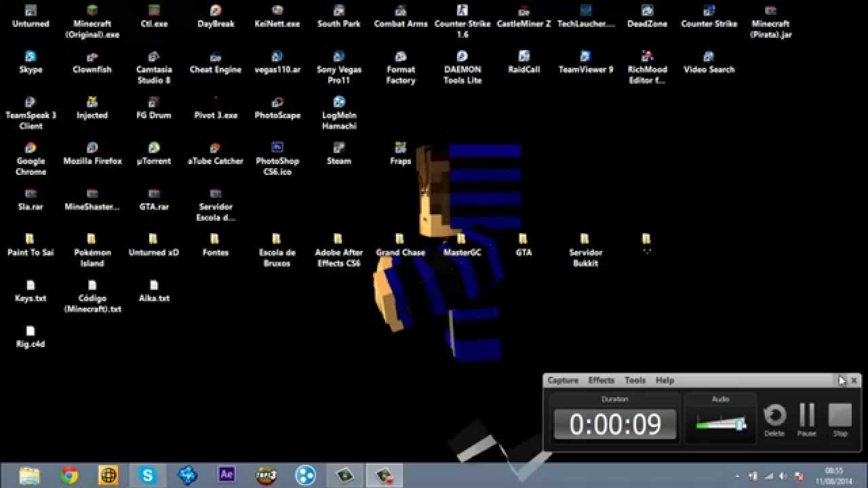The height and width of the screenshot is (488, 868).
Task: Open the Camtasia Studio 8 shortcut
Action: [x=154, y=68]
